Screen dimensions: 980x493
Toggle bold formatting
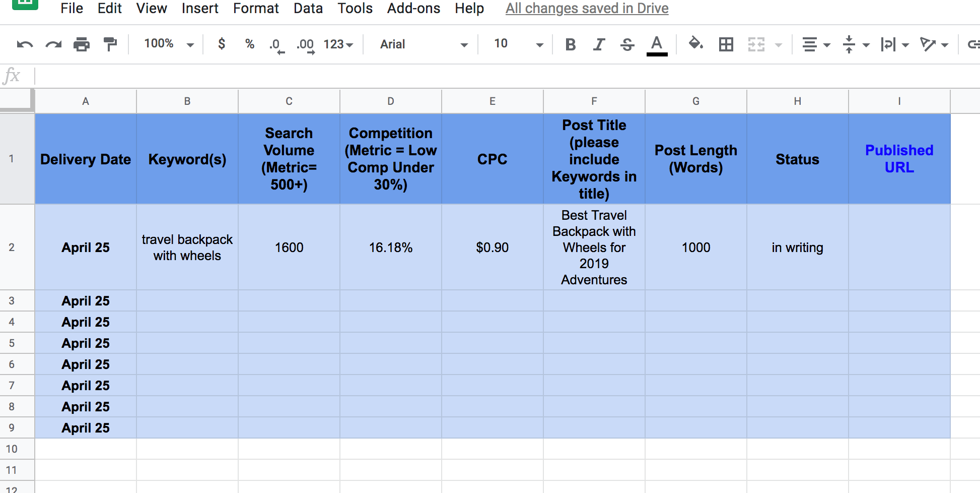[x=570, y=44]
